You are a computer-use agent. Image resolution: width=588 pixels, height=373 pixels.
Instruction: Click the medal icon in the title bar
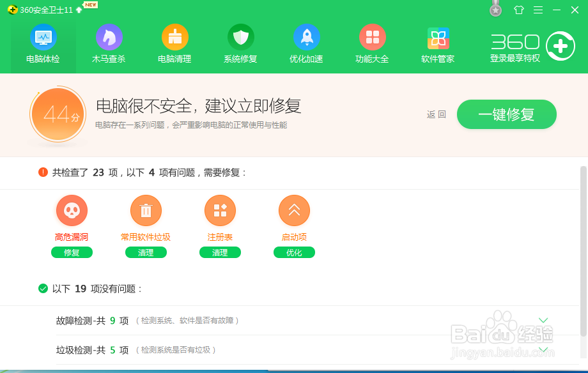point(495,9)
